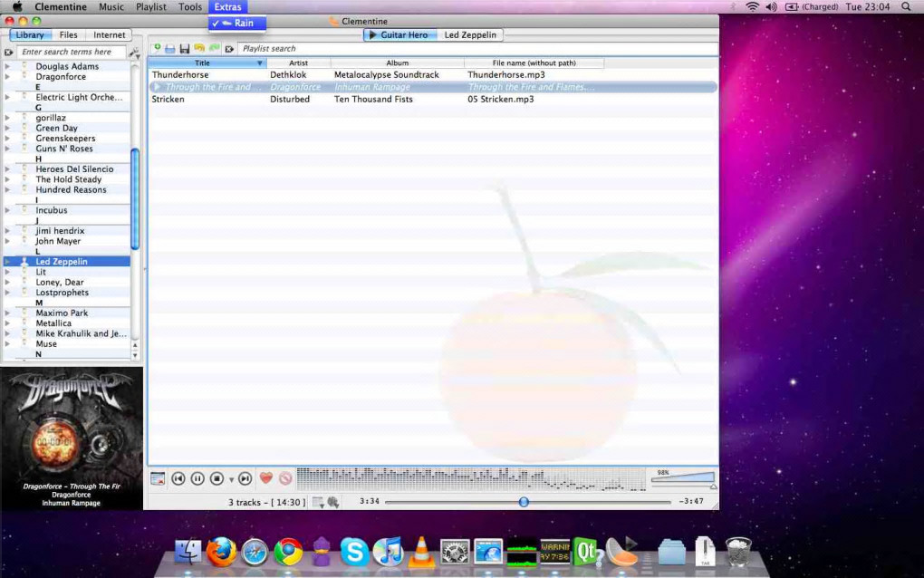Launch Safari from the Dock
Viewport: 924px width, 578px height.
(255, 553)
